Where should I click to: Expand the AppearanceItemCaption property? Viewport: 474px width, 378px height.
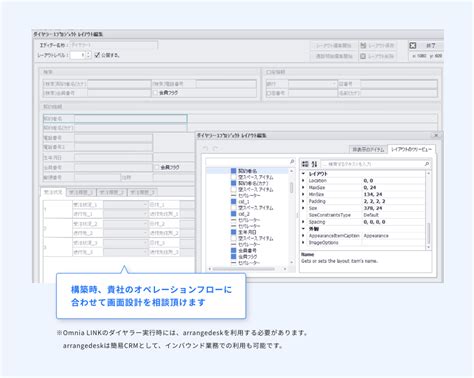click(x=303, y=236)
